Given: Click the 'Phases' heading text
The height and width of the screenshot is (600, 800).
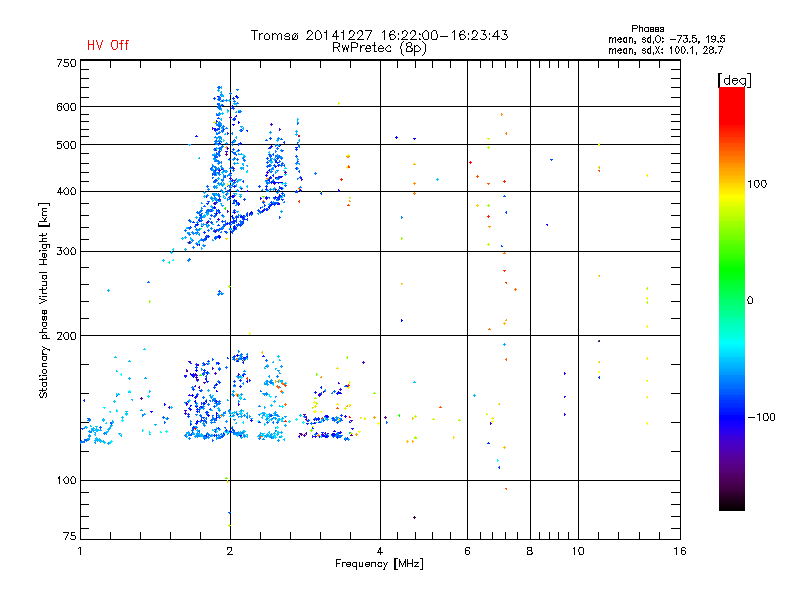Looking at the screenshot, I should coord(647,29).
